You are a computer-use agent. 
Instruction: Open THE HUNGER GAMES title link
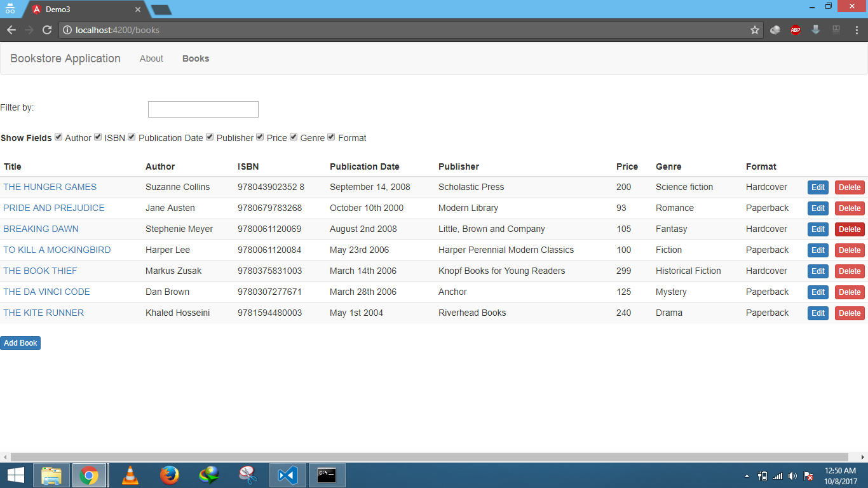tap(50, 187)
